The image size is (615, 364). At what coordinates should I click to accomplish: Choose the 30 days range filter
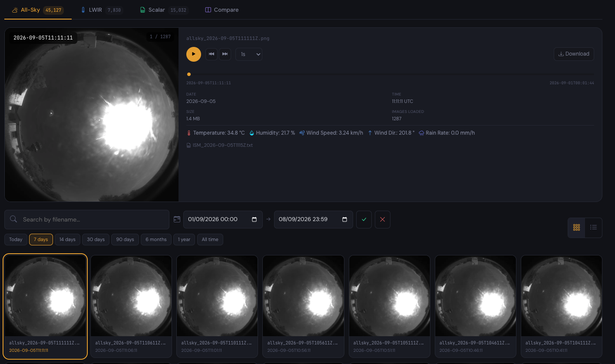[96, 239]
